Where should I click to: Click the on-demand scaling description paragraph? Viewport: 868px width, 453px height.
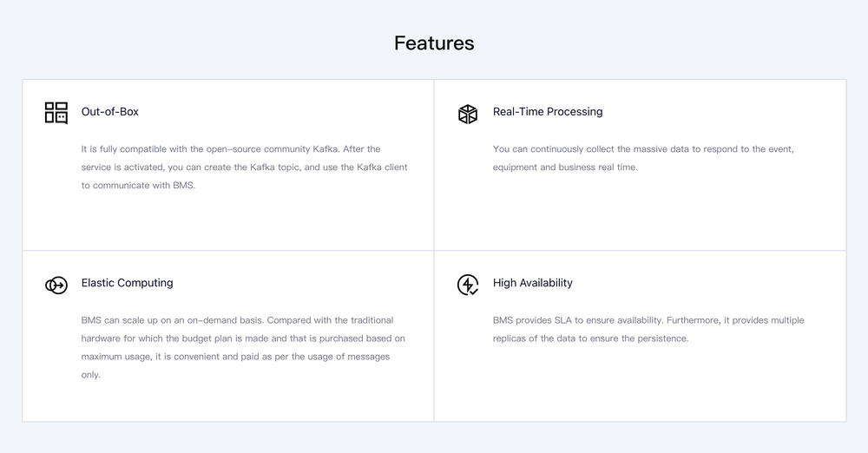pos(243,347)
